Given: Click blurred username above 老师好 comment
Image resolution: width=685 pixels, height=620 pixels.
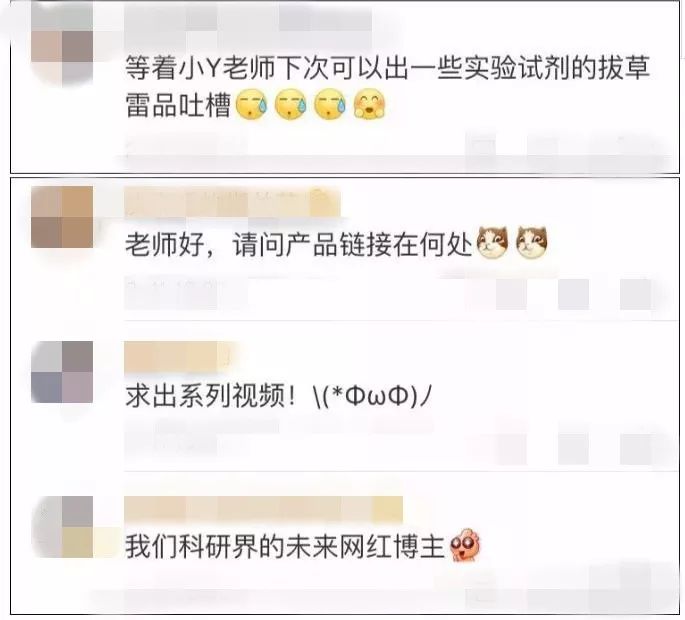Looking at the screenshot, I should (x=232, y=202).
